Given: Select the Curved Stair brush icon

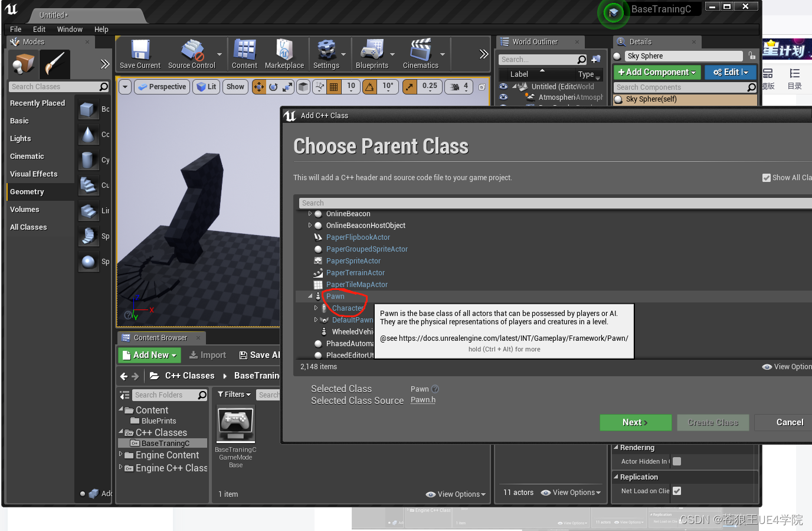Looking at the screenshot, I should click(88, 185).
